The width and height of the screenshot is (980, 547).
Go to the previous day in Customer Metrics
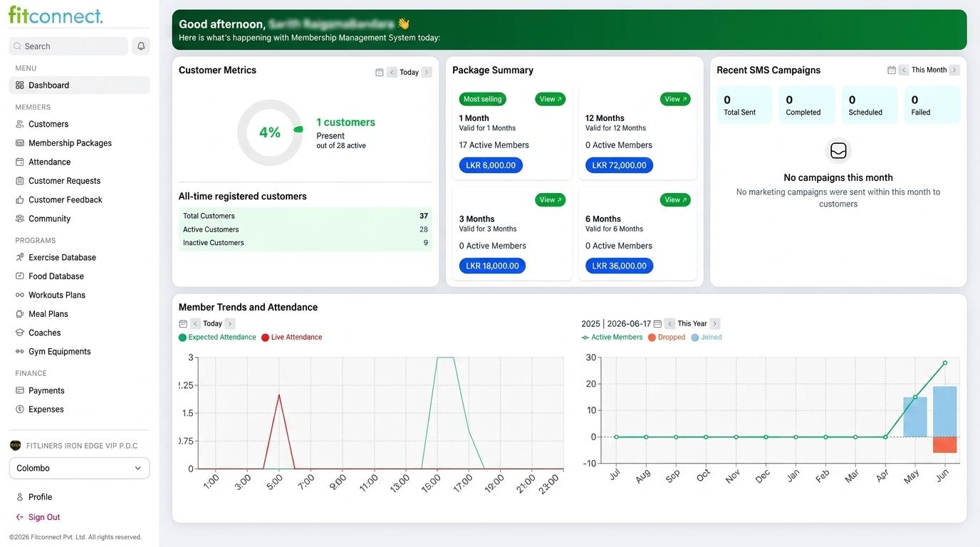pos(392,72)
